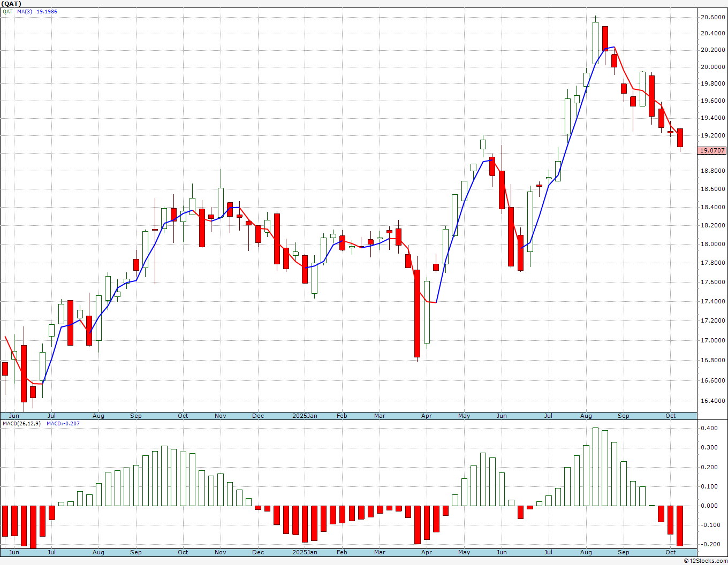728x565 pixels.
Task: Click the 20.4000 price axis label
Action: click(713, 34)
